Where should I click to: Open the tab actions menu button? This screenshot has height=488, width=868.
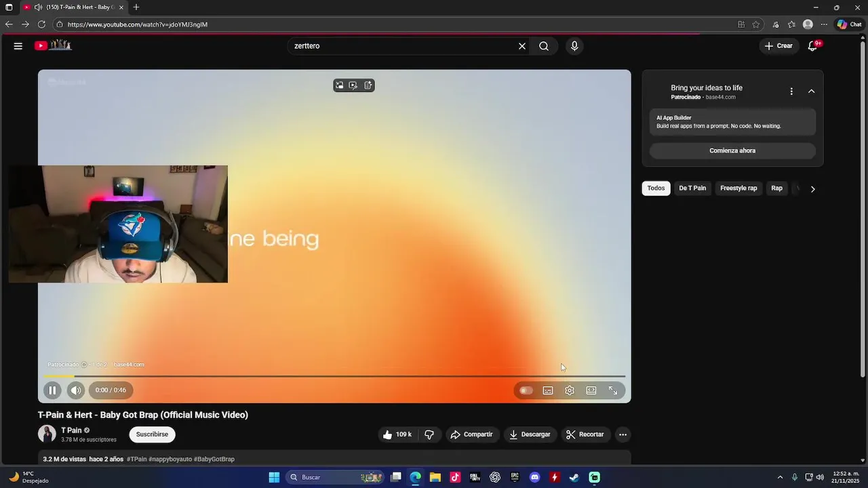point(9,7)
